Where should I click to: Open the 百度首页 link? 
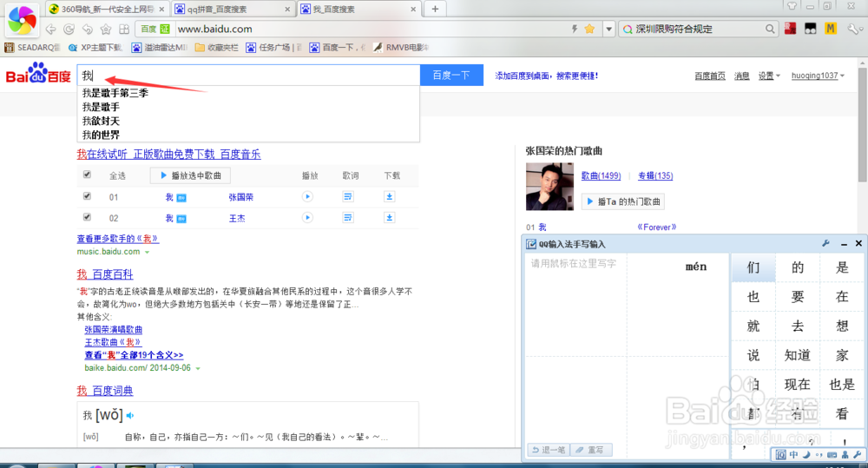pos(710,76)
